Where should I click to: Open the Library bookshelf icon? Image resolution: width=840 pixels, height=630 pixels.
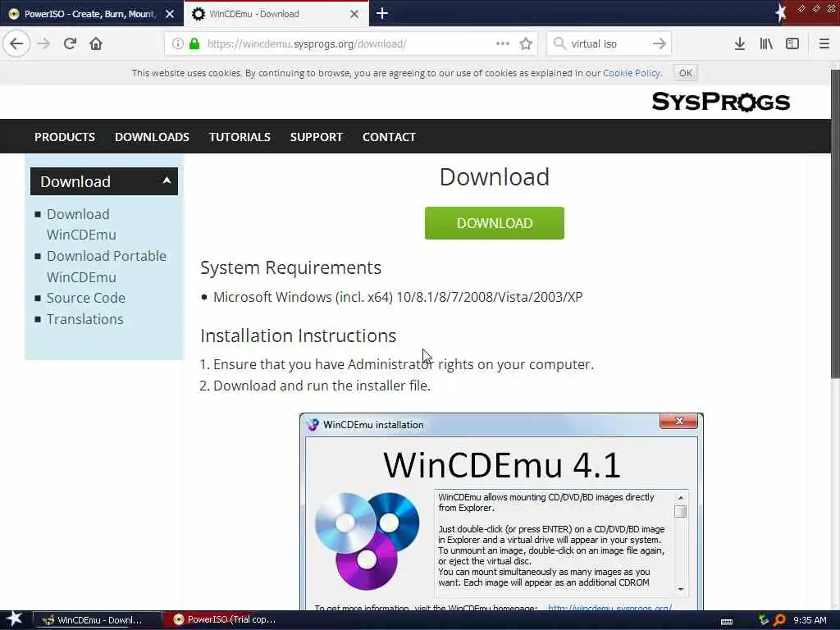pyautogui.click(x=766, y=43)
